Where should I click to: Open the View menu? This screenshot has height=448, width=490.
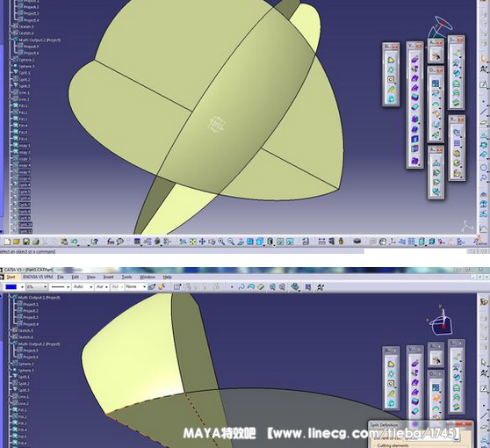click(91, 277)
